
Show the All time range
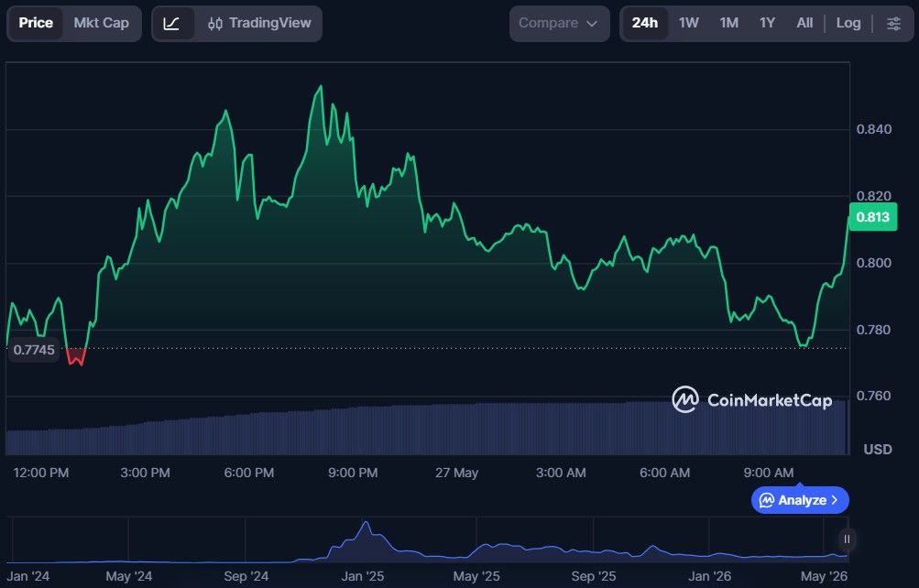[x=804, y=24]
